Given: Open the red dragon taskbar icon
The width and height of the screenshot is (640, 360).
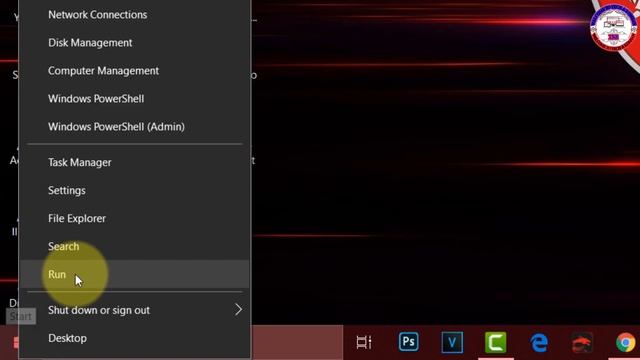Looking at the screenshot, I should coord(582,342).
